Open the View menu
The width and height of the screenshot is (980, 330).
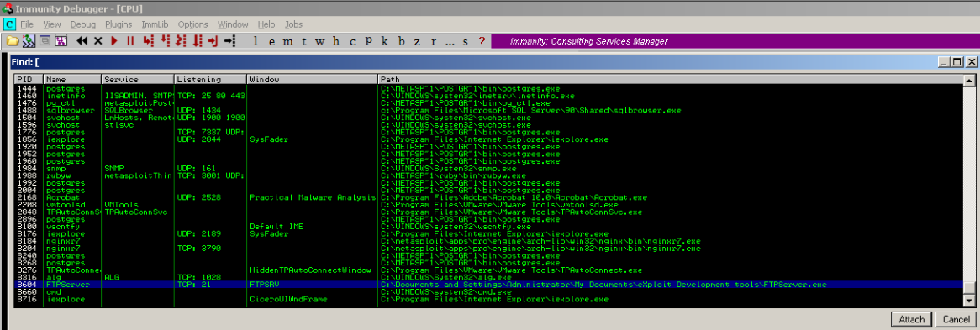point(52,24)
